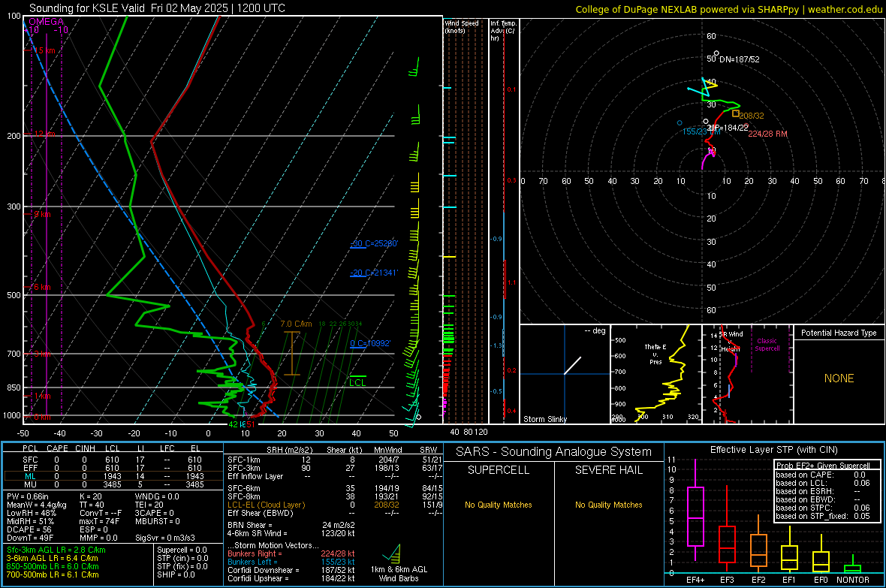Select the EFF parcel row
The width and height of the screenshot is (886, 588).
(113, 468)
